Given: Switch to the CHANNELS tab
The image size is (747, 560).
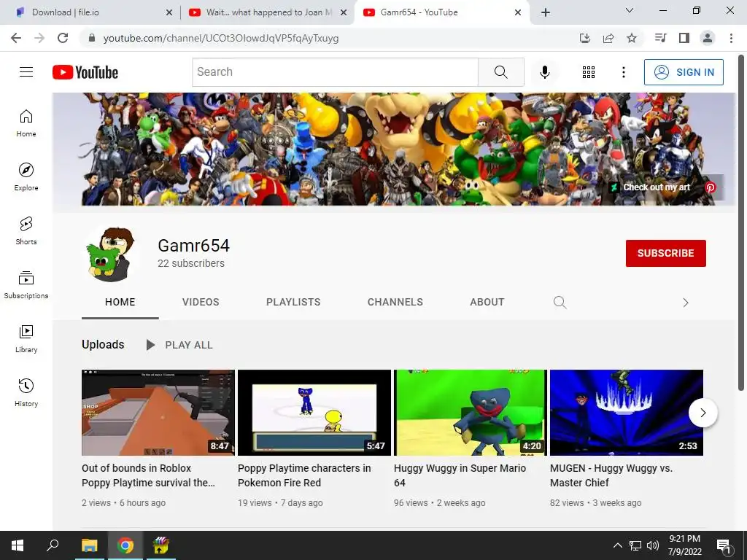Looking at the screenshot, I should [395, 302].
